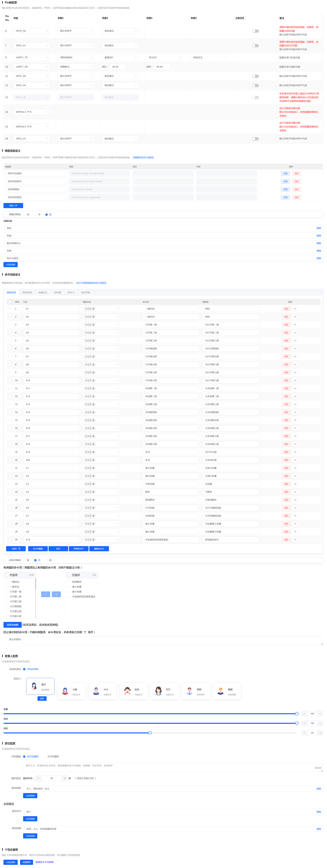Click the 防止识别词 text area
The image size is (327, 868).
point(173,640)
